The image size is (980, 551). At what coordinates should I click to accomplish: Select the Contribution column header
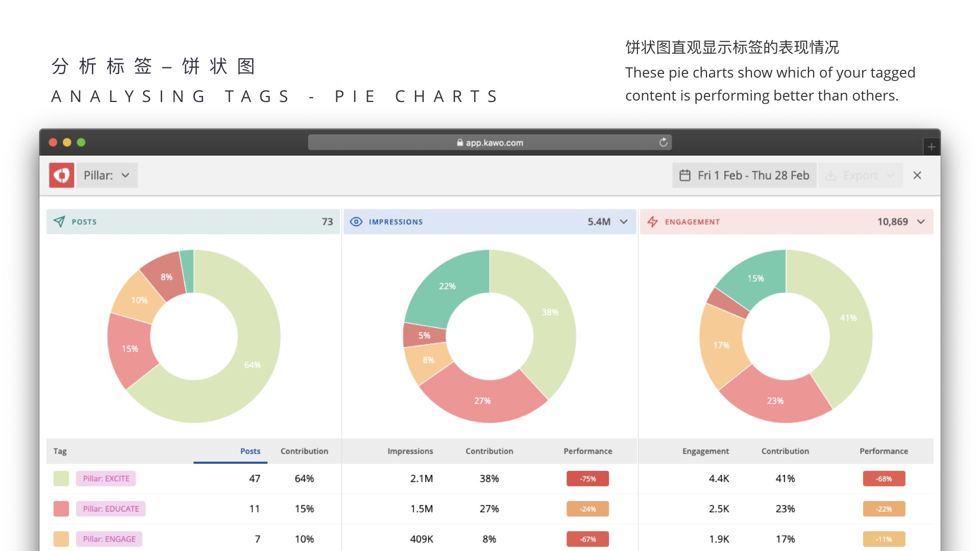pyautogui.click(x=304, y=451)
